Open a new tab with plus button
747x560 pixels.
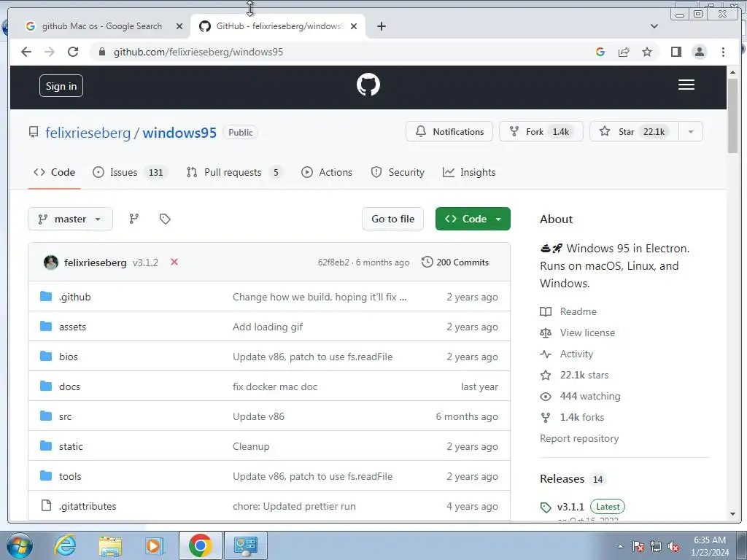381,26
